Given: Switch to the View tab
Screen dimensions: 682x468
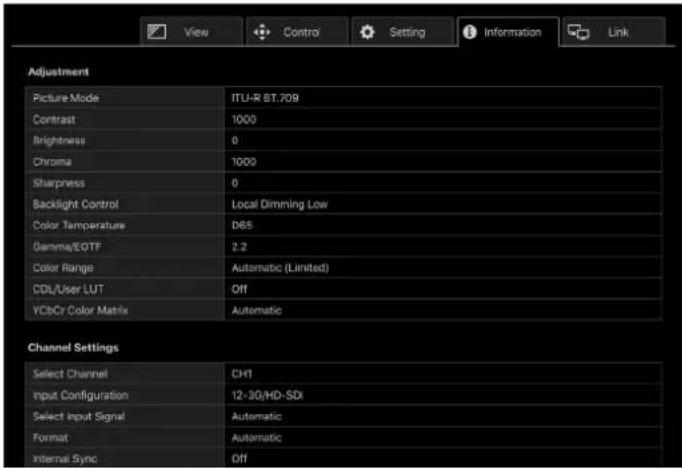Looking at the screenshot, I should pyautogui.click(x=191, y=31).
